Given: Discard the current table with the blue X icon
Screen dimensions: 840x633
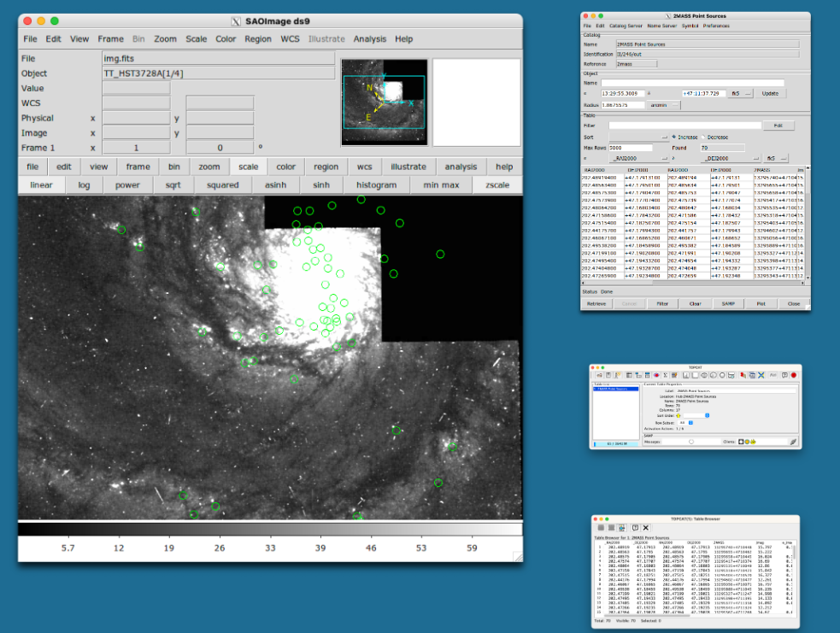Looking at the screenshot, I should click(761, 375).
